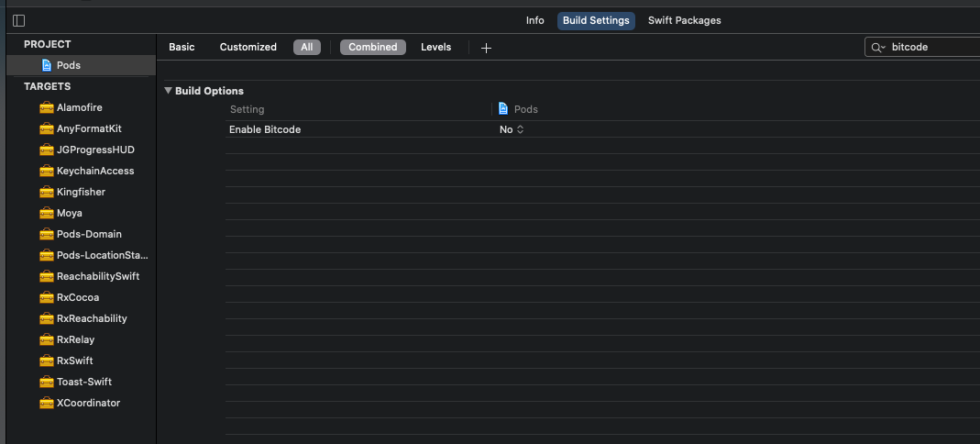The height and width of the screenshot is (444, 980).
Task: Toggle the sidebar panel icon
Action: point(18,20)
